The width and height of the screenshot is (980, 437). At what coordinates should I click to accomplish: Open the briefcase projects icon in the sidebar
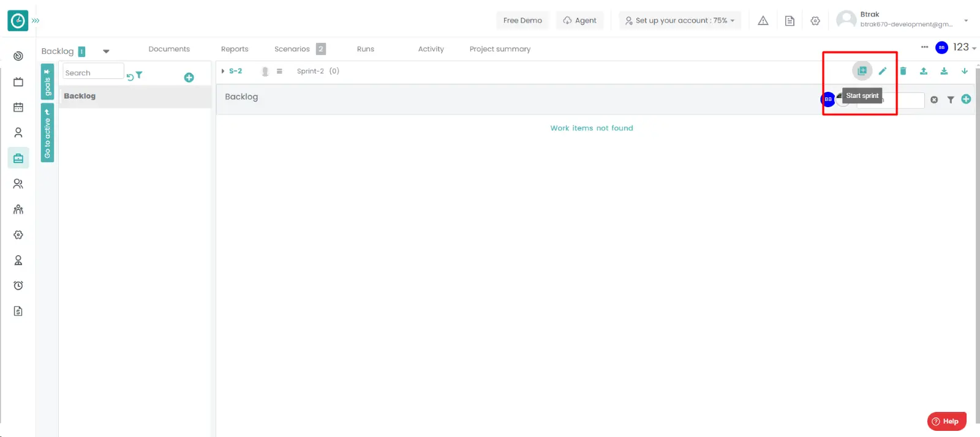point(18,158)
